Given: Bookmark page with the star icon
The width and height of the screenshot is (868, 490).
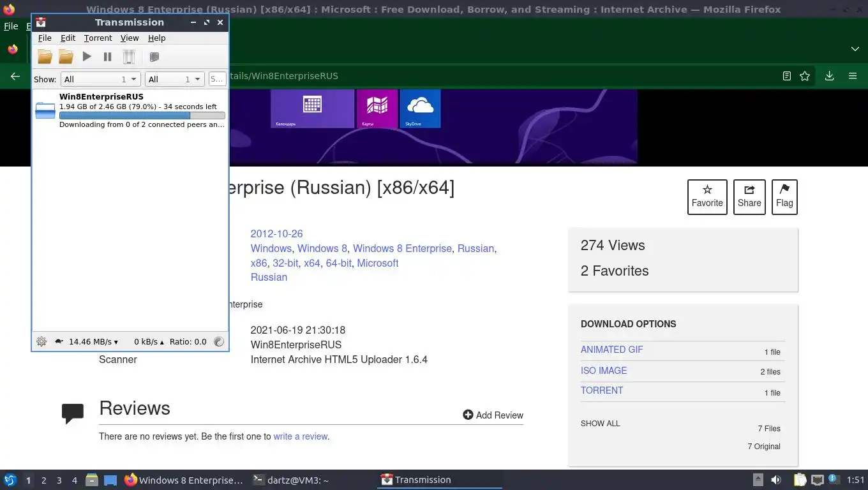Looking at the screenshot, I should pos(805,76).
